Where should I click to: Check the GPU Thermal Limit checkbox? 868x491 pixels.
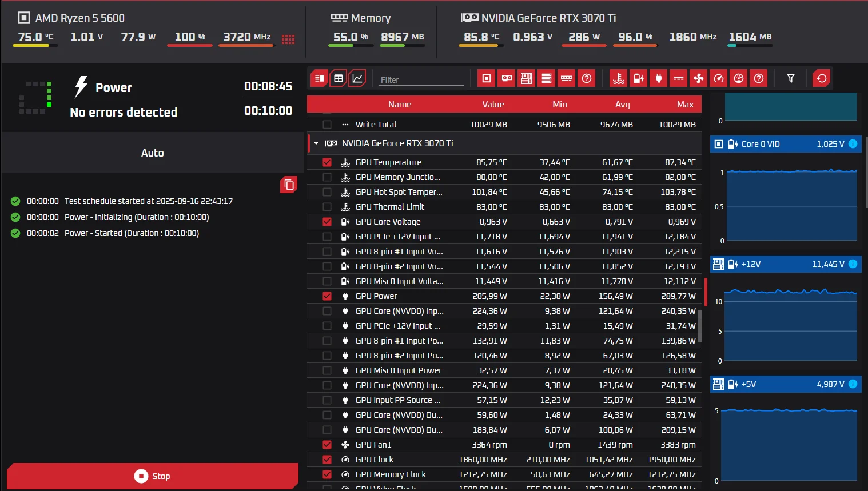[x=327, y=207]
